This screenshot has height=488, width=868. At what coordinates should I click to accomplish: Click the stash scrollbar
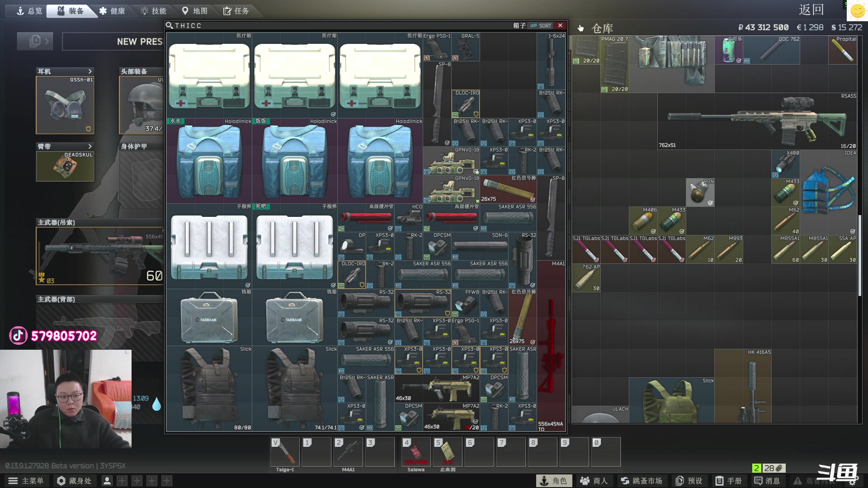click(860, 255)
